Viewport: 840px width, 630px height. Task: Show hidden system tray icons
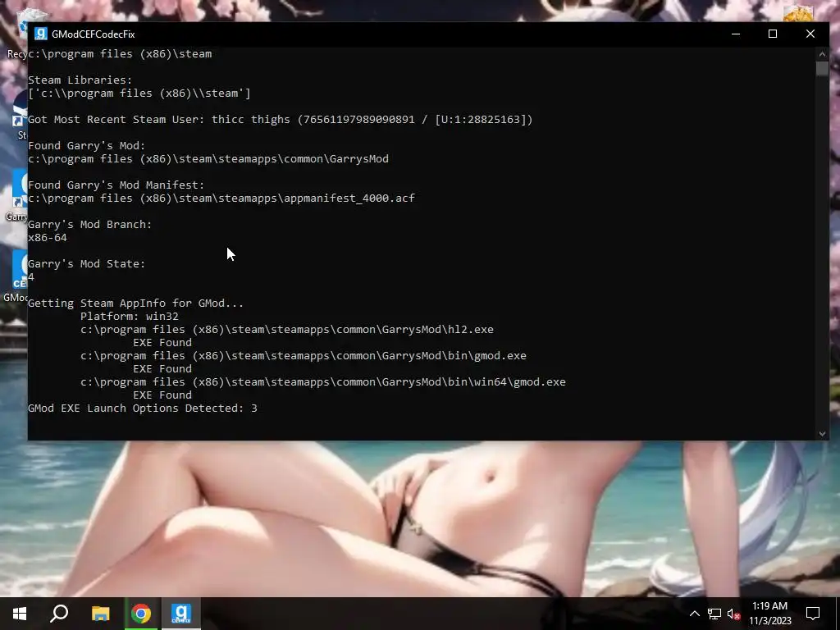[x=694, y=614]
